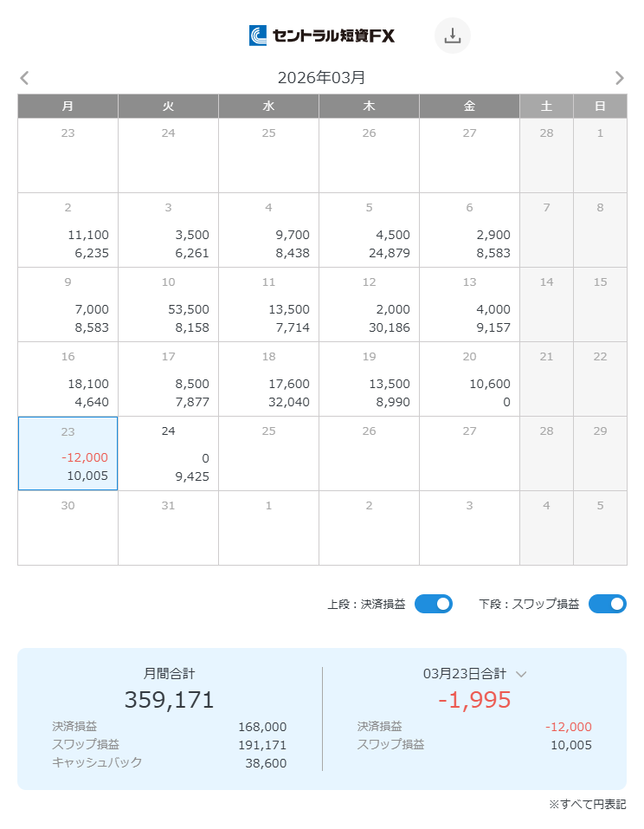Click the 2026年03月 month title
644x829 pixels.
(x=322, y=78)
